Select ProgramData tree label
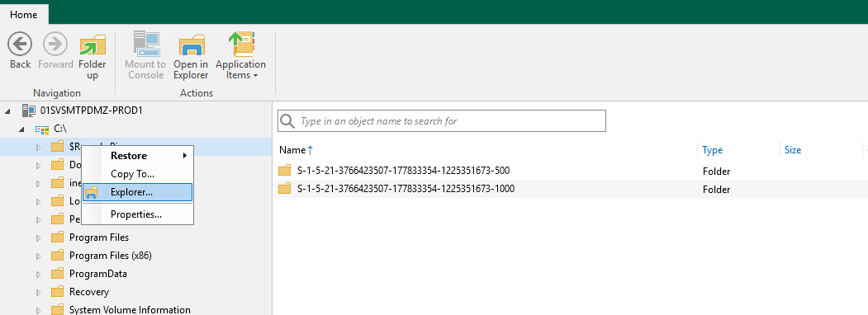 coord(98,274)
